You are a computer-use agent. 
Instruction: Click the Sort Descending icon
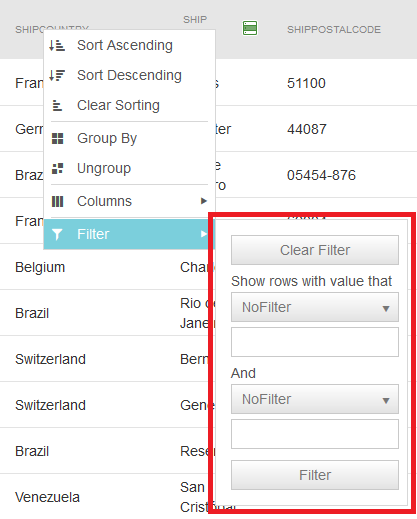[x=57, y=75]
